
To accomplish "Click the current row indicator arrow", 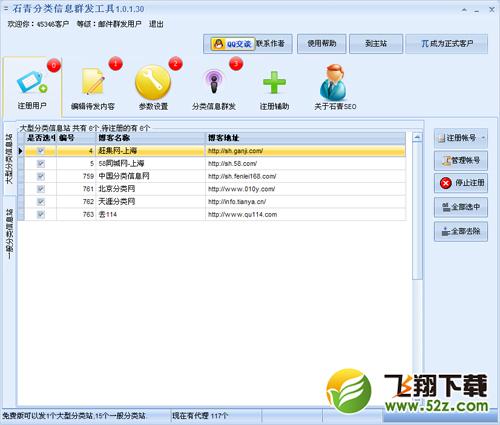I will (x=21, y=151).
